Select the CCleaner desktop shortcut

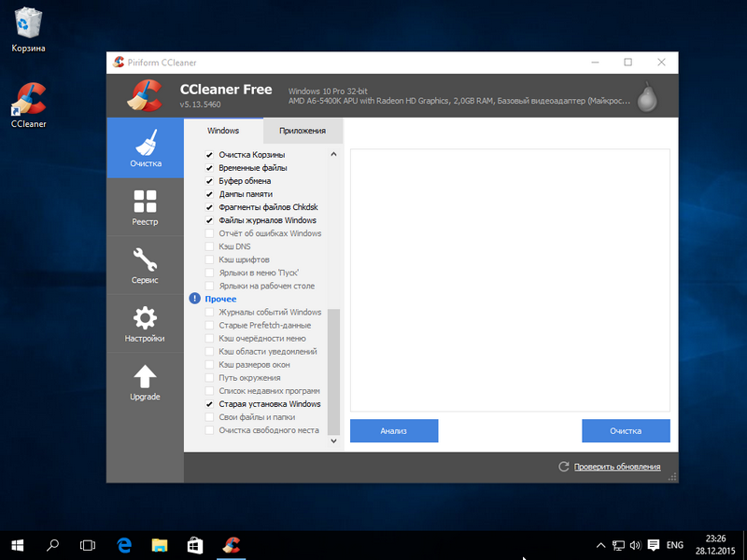[29, 103]
